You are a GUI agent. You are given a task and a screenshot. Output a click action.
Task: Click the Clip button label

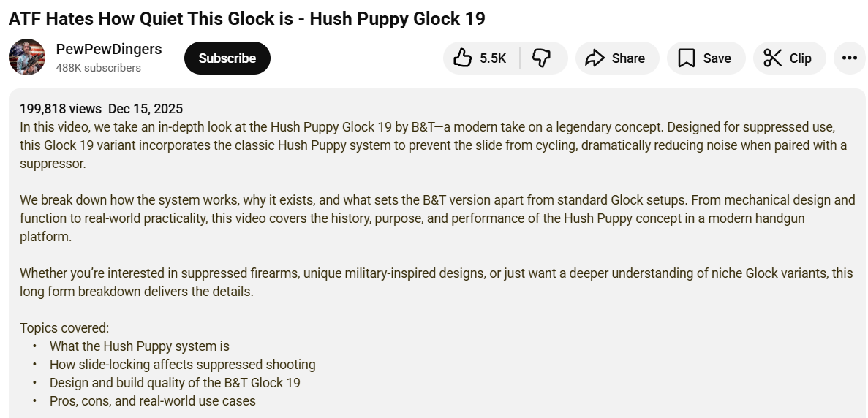(x=800, y=58)
